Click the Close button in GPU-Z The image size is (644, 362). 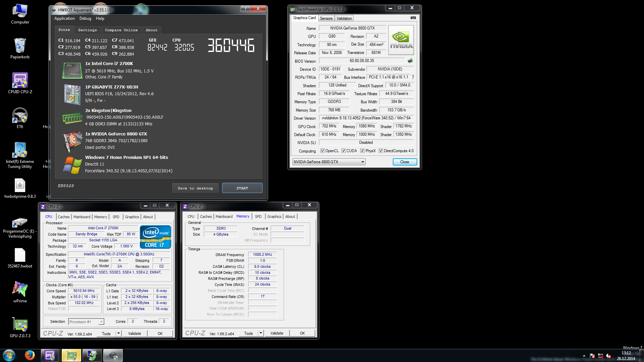(x=405, y=162)
